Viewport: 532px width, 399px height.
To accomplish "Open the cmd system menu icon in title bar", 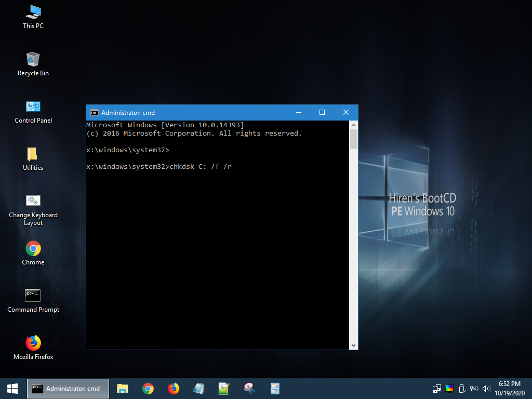I will click(x=94, y=113).
